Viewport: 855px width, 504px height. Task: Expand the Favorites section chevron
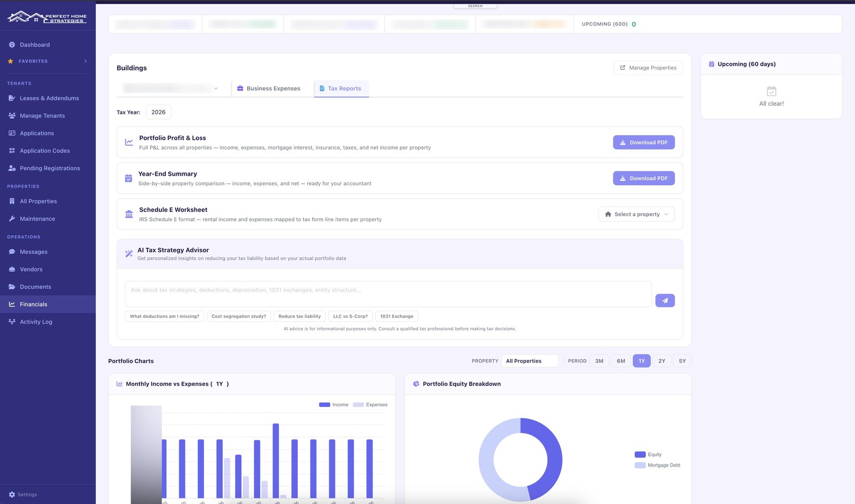click(85, 61)
